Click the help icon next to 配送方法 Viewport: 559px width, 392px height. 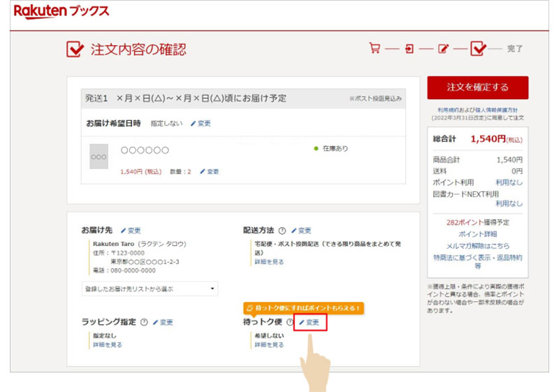click(282, 231)
